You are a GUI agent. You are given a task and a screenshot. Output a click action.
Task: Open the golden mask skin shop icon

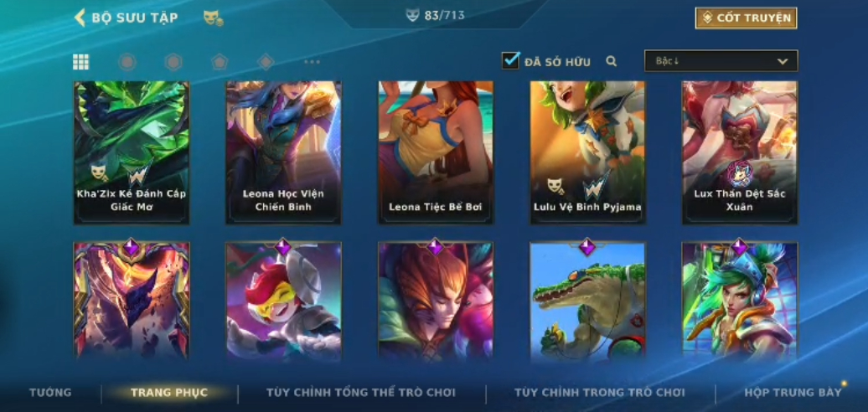coord(213,18)
